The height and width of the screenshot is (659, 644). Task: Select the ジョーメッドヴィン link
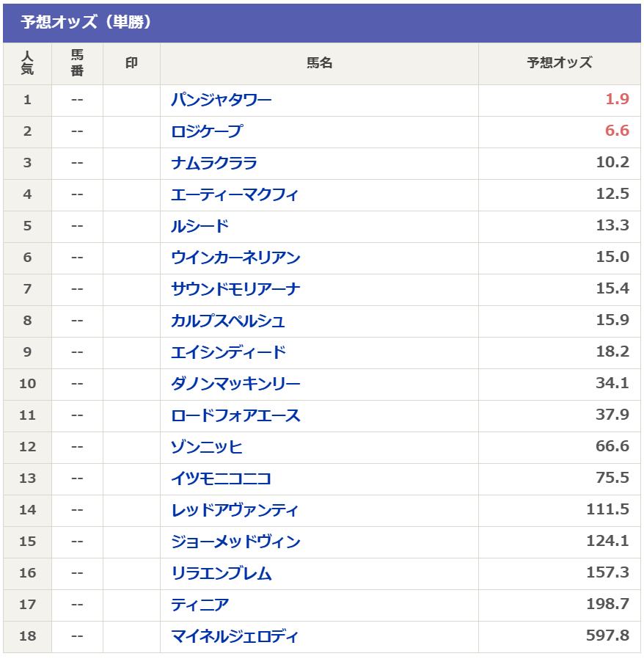[235, 542]
